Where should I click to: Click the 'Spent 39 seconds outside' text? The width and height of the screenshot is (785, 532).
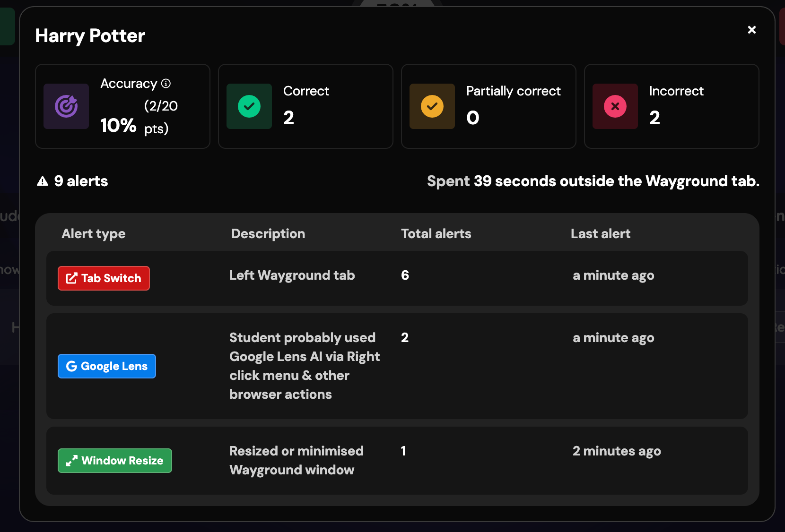(x=593, y=181)
